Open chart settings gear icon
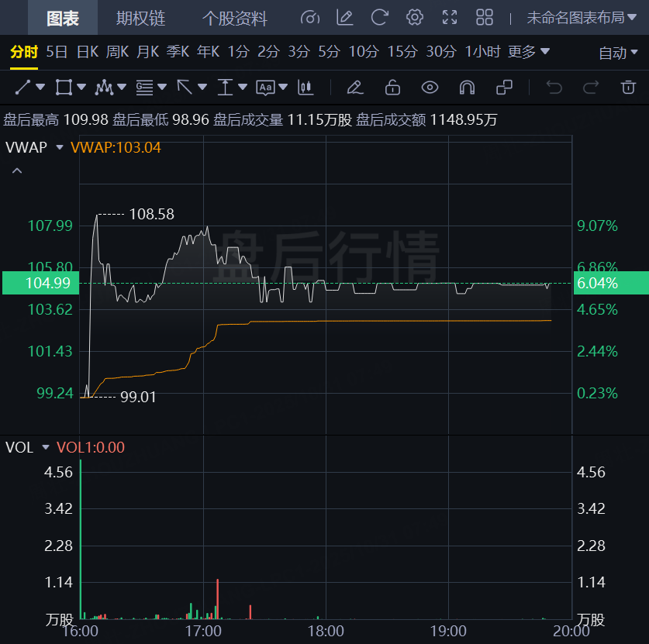 pyautogui.click(x=415, y=18)
